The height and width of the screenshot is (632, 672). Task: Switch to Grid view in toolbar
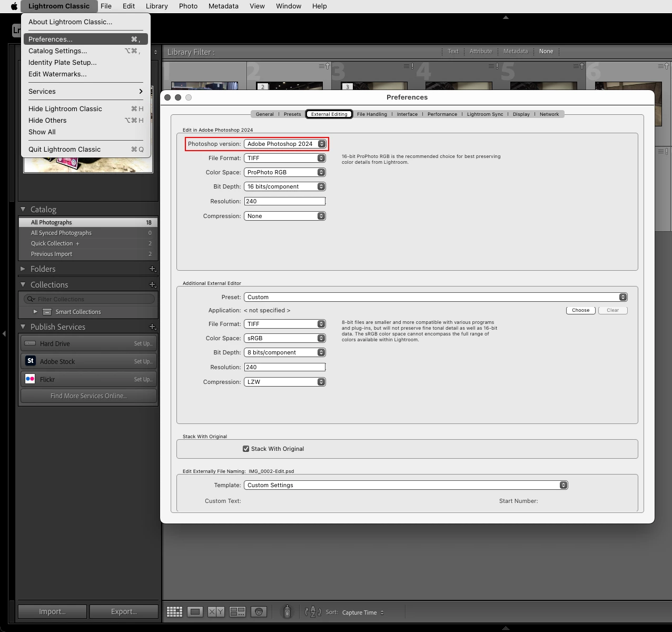(174, 611)
